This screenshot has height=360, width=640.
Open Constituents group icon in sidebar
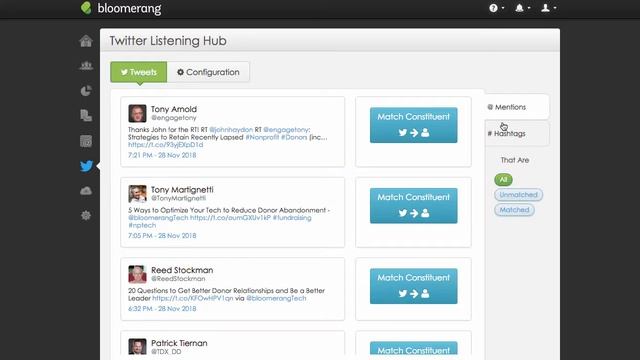point(86,66)
